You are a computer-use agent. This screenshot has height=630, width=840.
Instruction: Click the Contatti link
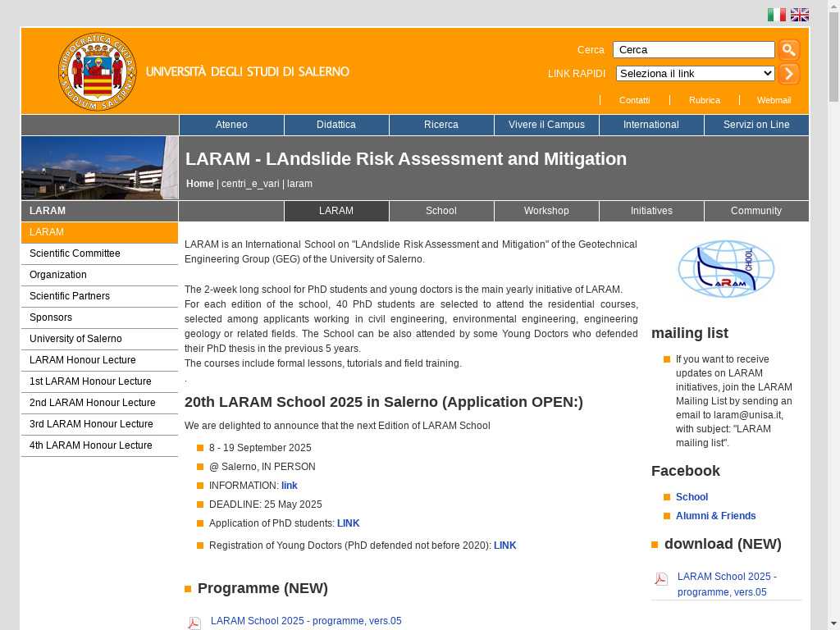(634, 100)
